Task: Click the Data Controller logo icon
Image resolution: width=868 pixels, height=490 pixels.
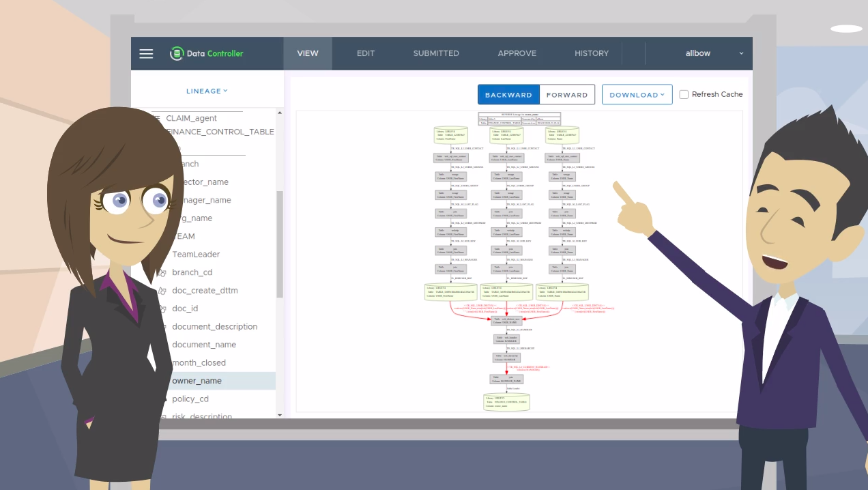Action: pos(177,53)
